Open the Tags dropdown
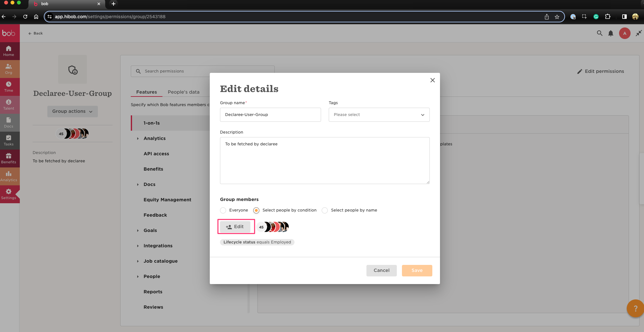The image size is (644, 332). [x=379, y=115]
